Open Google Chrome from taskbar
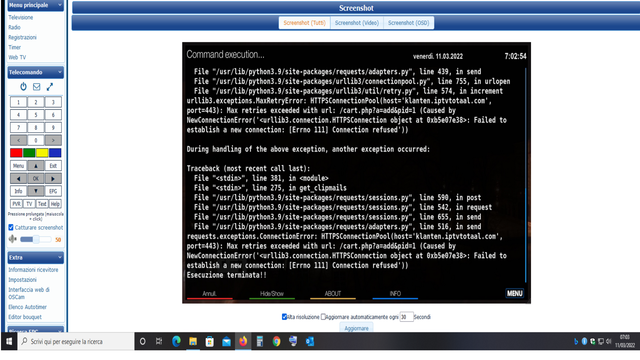The width and height of the screenshot is (640, 360). coord(277,342)
